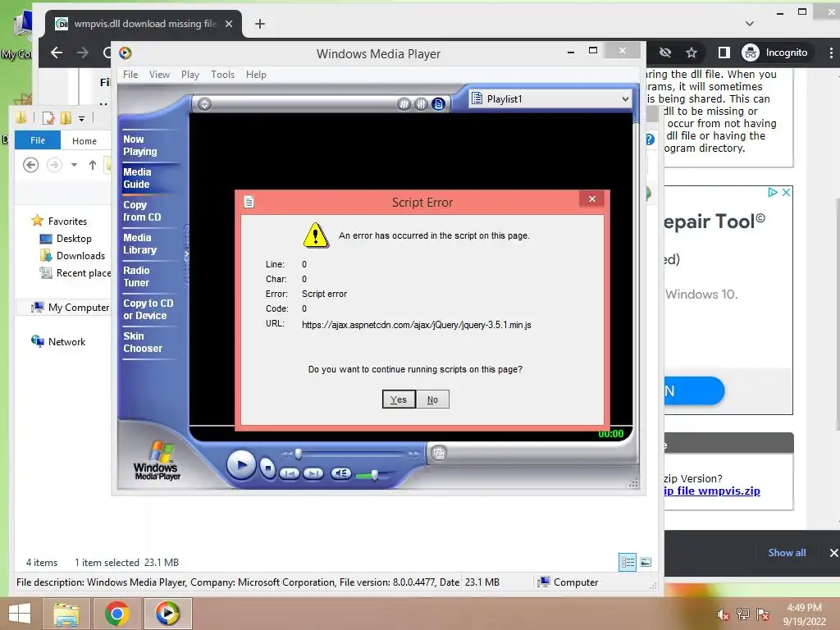The width and height of the screenshot is (840, 630).
Task: Toggle the playlist pane icon
Action: [x=439, y=104]
